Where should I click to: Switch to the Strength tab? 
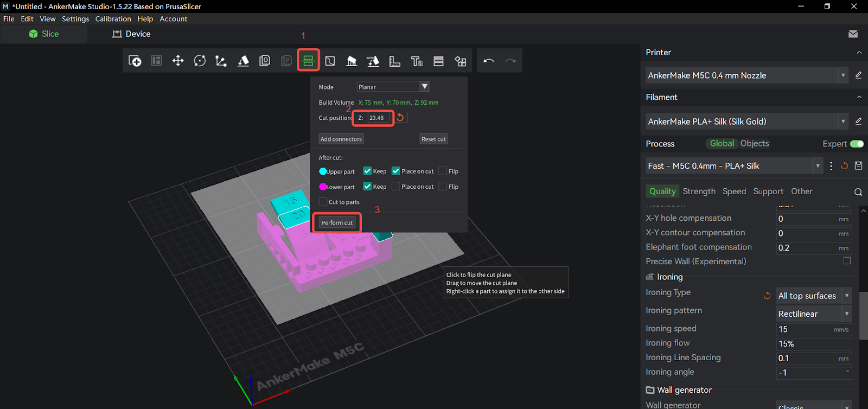pos(699,191)
